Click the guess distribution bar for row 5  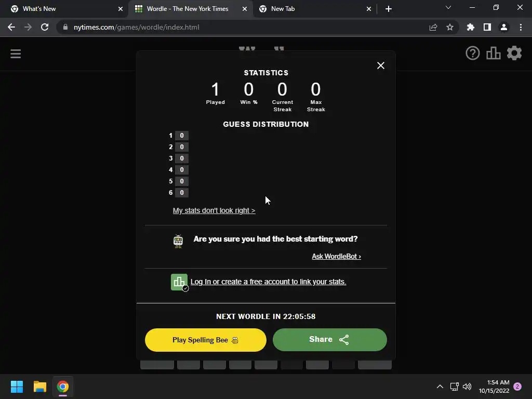[182, 181]
